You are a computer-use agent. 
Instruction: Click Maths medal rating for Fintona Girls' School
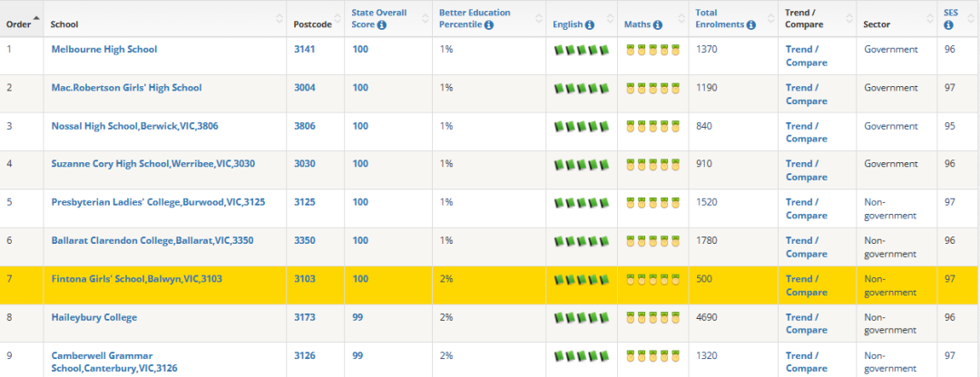tap(652, 280)
